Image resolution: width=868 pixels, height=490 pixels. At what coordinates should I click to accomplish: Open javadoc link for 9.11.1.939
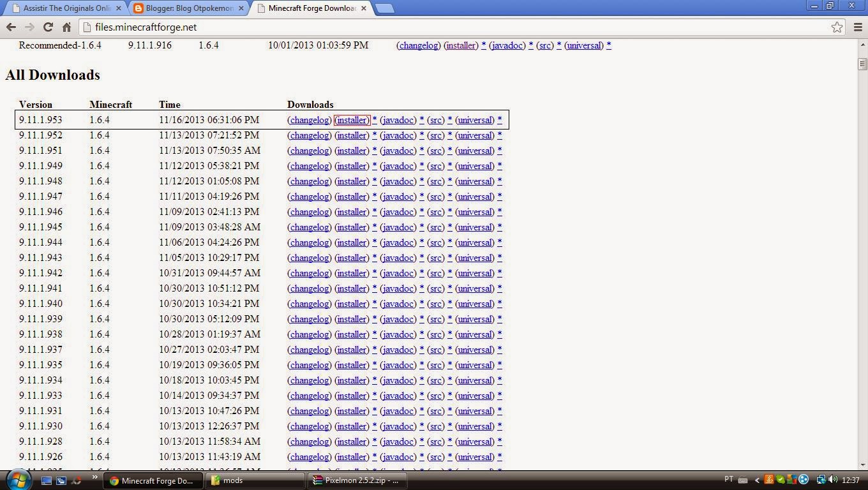[398, 319]
